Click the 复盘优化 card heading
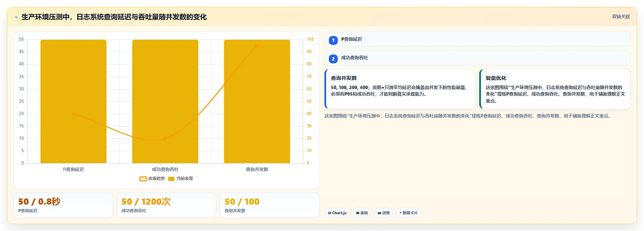The image size is (644, 231). click(x=496, y=78)
